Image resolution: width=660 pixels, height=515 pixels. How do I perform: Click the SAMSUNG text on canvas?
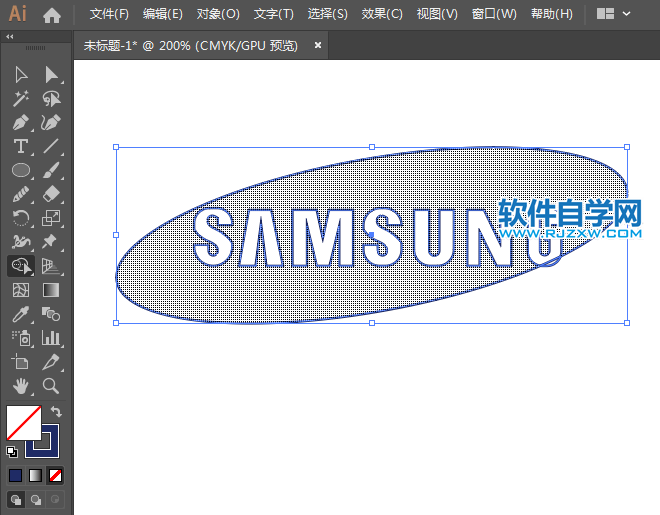coord(377,237)
